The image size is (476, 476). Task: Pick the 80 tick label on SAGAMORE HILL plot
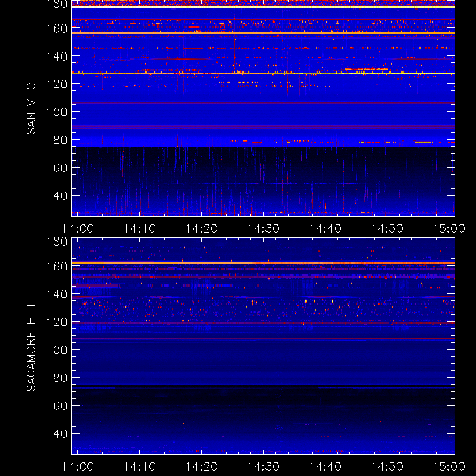coord(60,378)
